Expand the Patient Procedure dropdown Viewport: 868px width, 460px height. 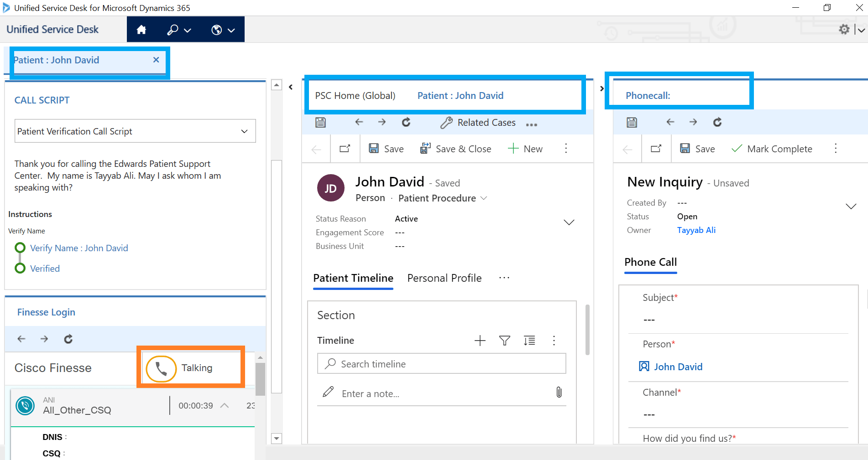click(x=484, y=198)
